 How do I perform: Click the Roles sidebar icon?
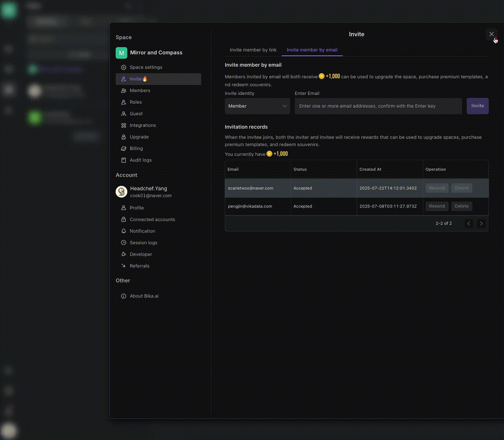tap(123, 102)
